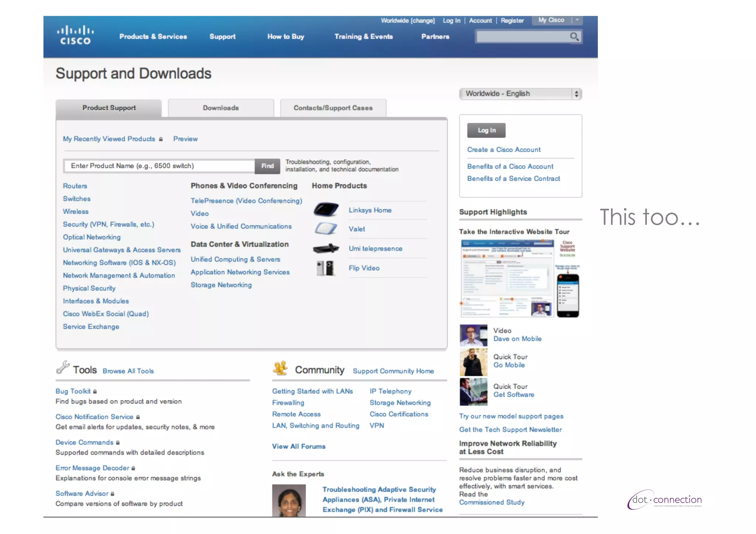Screen dimensions: 756x534
Task: Click the Flip Video camera image
Action: click(325, 268)
